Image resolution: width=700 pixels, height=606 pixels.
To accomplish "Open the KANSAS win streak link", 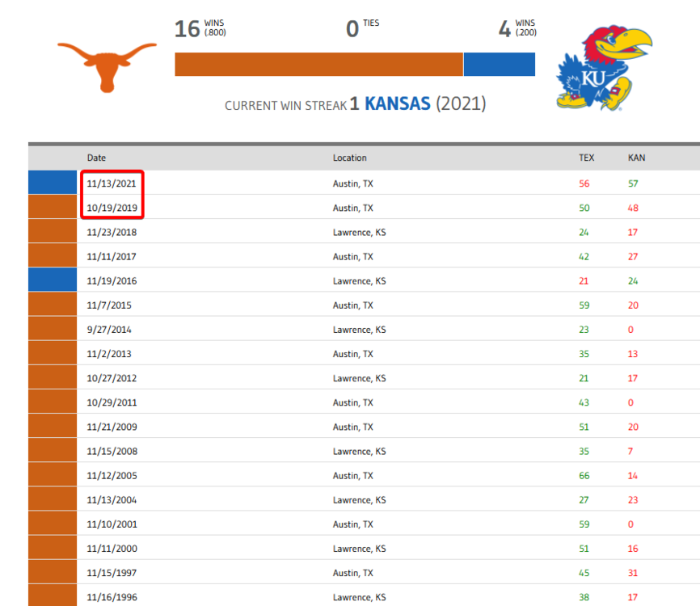I will [398, 104].
